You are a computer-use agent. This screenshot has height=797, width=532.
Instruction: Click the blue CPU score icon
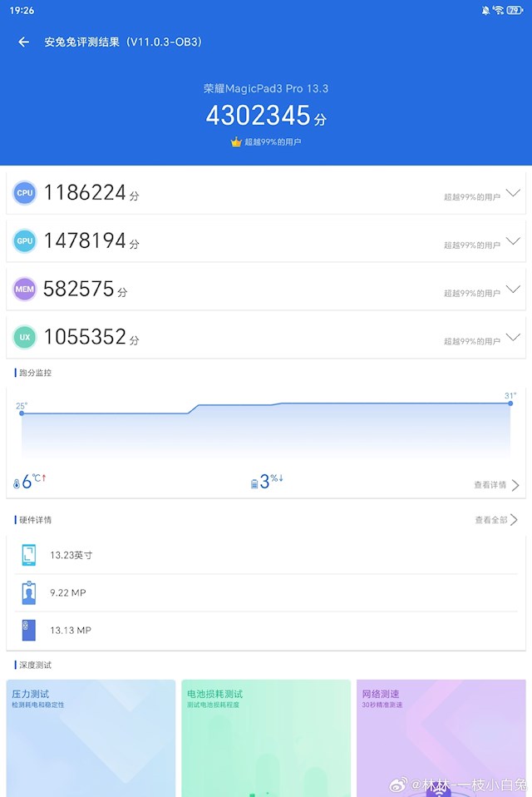click(x=25, y=193)
